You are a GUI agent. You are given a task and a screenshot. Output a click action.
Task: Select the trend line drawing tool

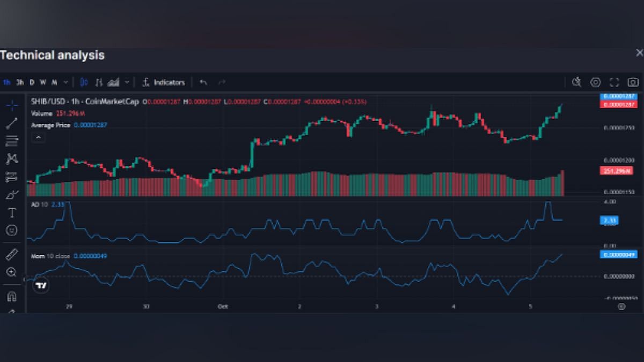click(12, 123)
